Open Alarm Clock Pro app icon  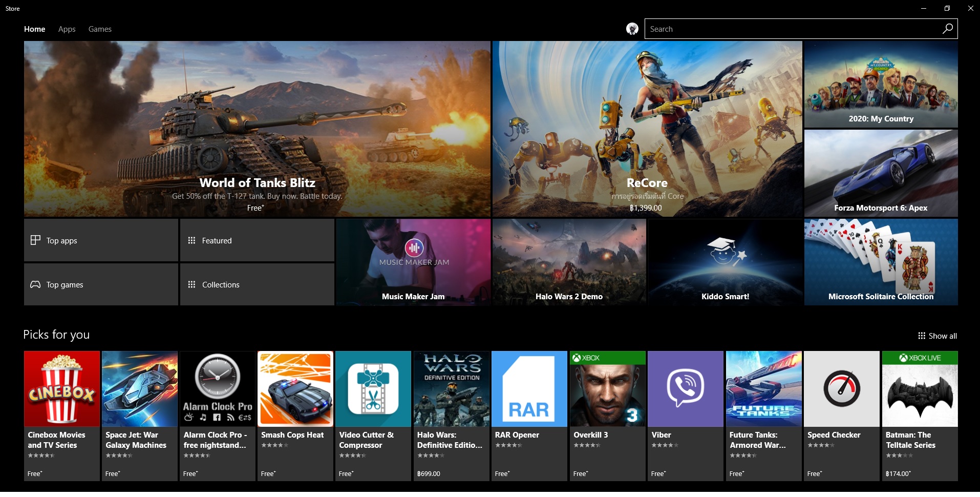click(218, 388)
